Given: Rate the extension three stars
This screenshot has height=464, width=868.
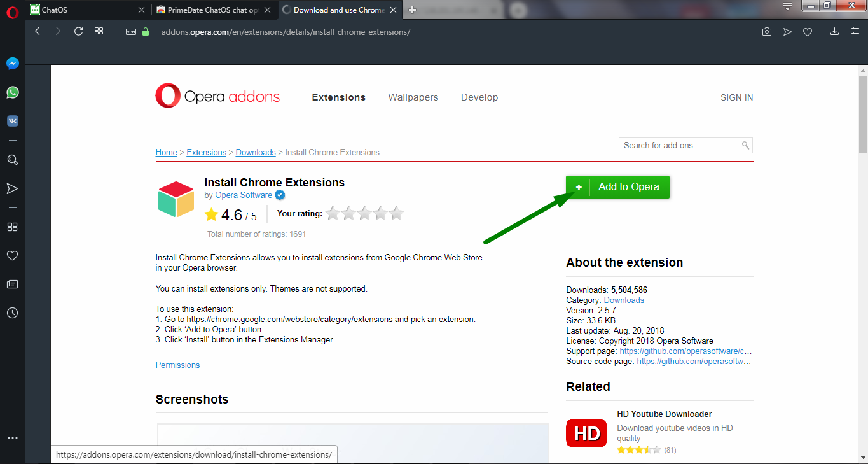Looking at the screenshot, I should pos(364,214).
